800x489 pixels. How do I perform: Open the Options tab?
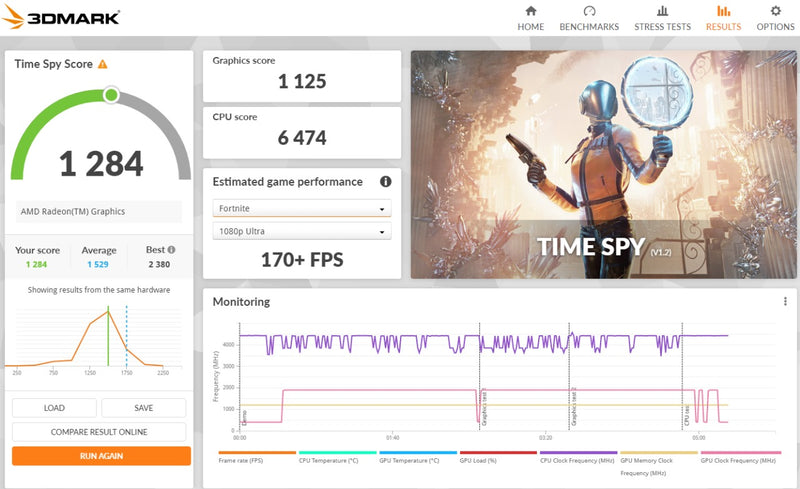click(776, 18)
